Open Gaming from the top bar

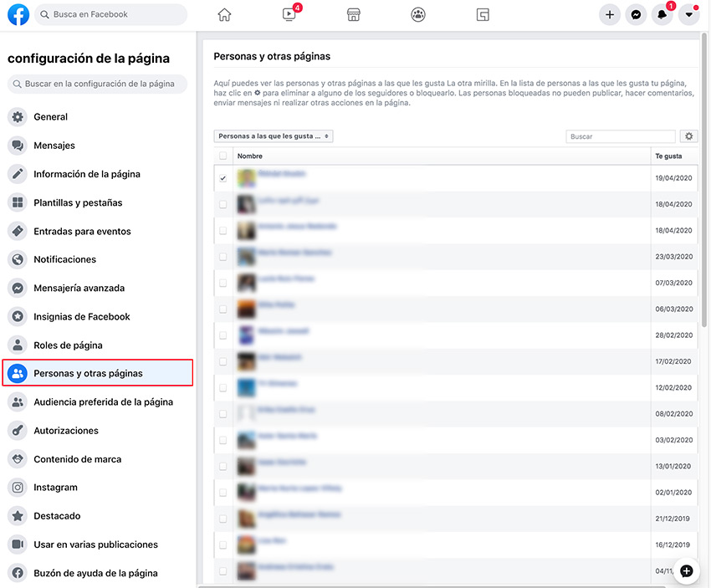tap(483, 14)
